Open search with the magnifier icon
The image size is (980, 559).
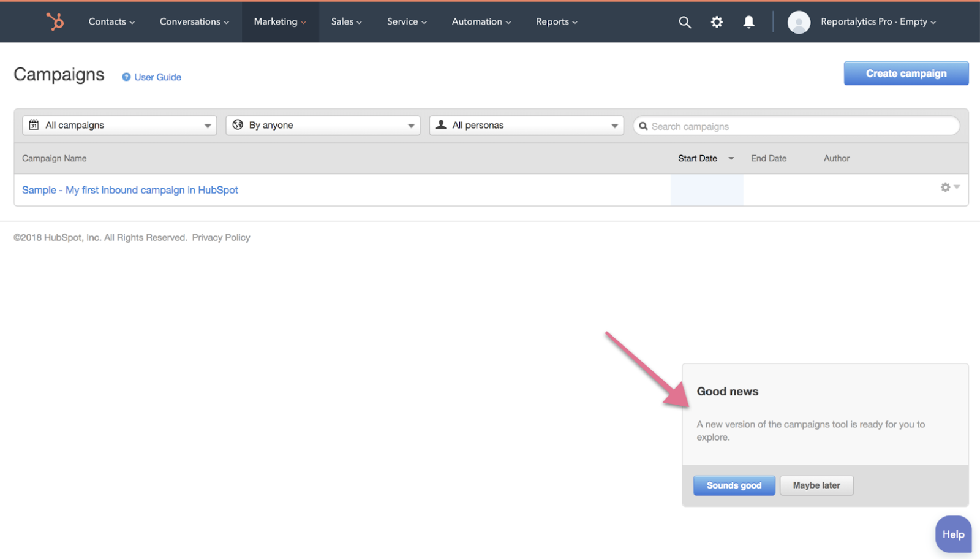[685, 22]
